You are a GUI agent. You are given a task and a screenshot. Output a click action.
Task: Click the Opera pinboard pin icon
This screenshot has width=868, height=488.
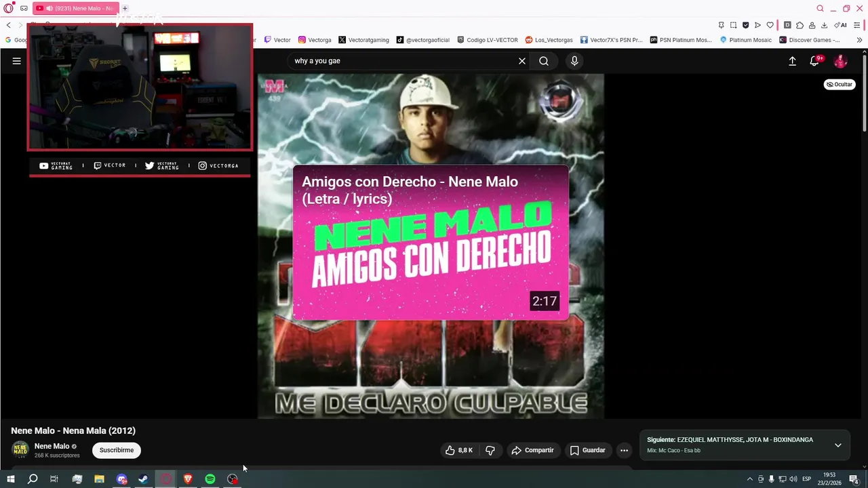(x=721, y=25)
